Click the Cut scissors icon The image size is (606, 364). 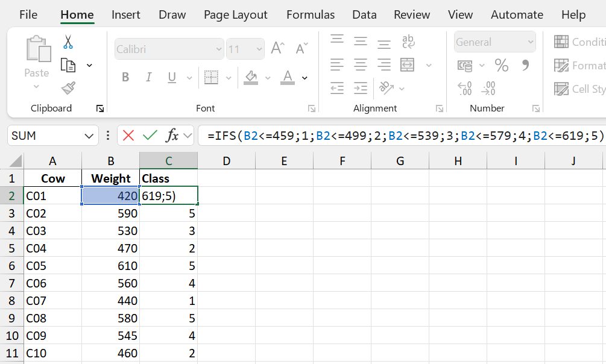(68, 42)
